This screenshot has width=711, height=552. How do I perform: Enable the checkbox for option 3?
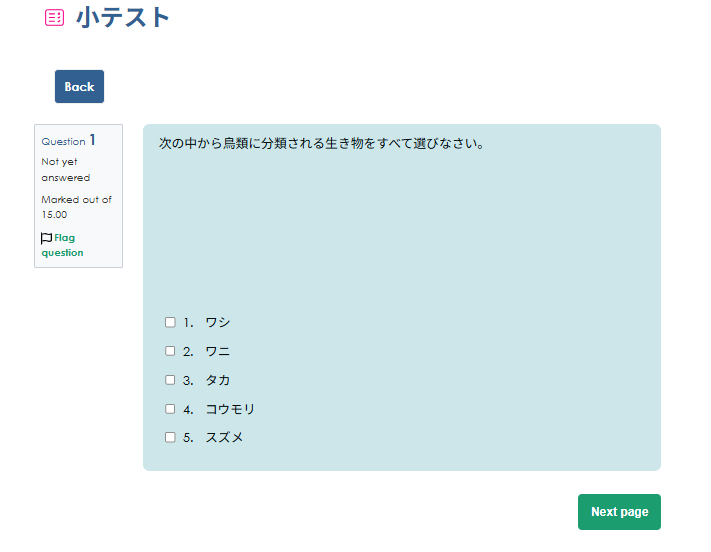tap(170, 380)
